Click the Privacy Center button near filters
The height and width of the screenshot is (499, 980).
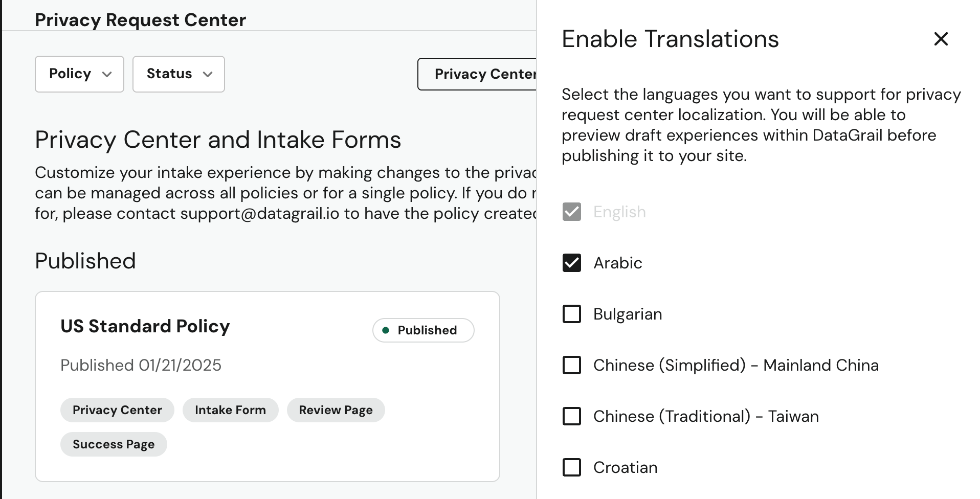483,74
